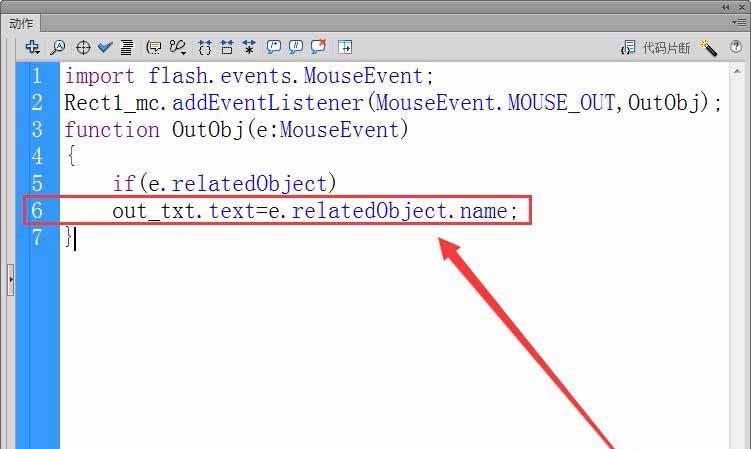
Task: Open the Help question mark icon
Action: (x=736, y=46)
